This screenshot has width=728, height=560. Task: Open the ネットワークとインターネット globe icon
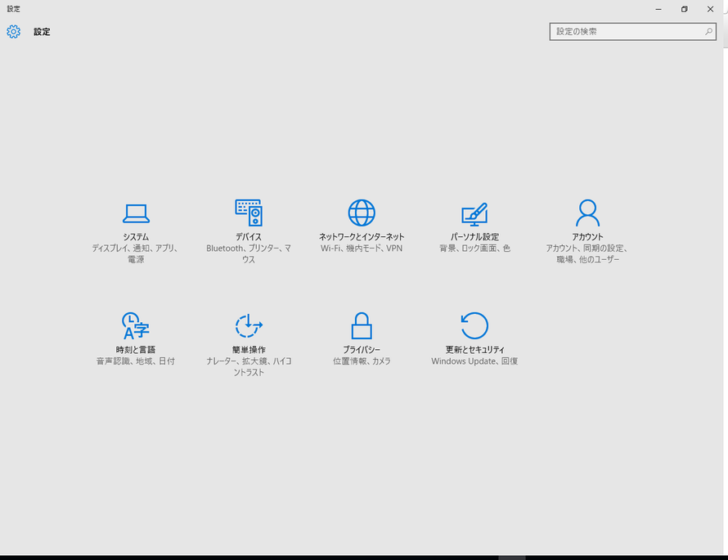(362, 213)
